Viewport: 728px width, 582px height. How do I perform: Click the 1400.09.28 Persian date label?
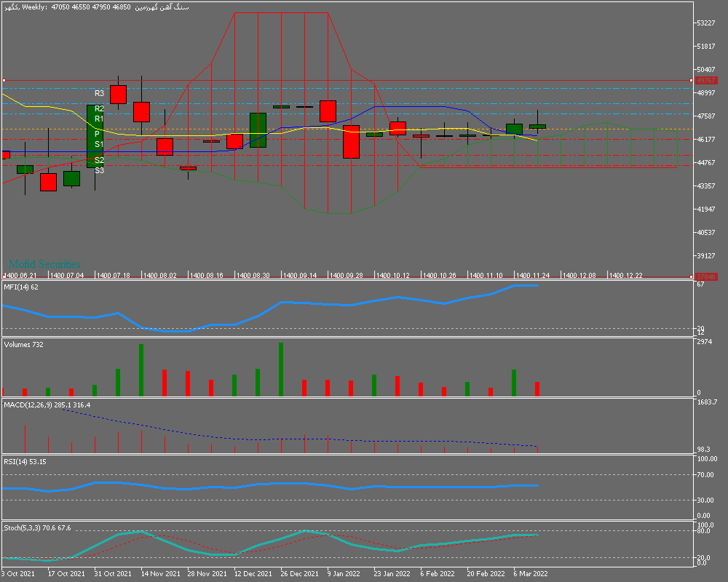346,275
